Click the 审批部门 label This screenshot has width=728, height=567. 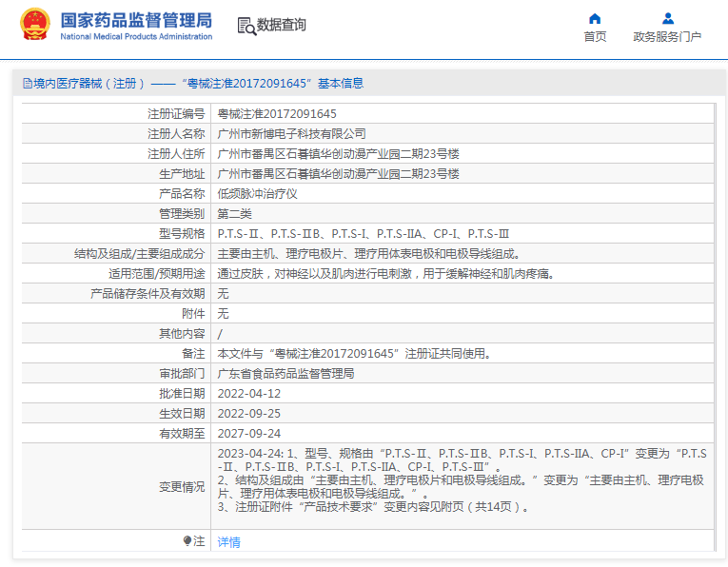182,373
